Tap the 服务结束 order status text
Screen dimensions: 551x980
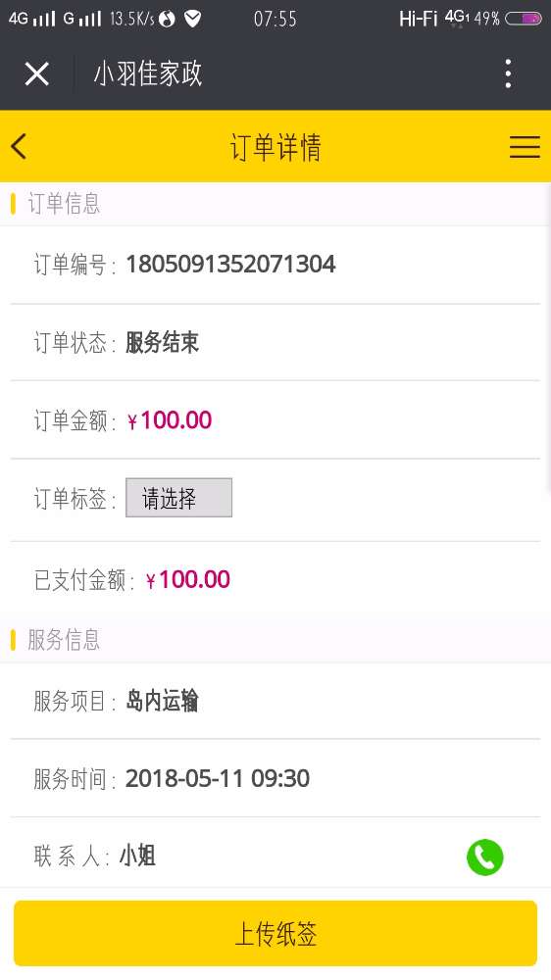click(163, 342)
